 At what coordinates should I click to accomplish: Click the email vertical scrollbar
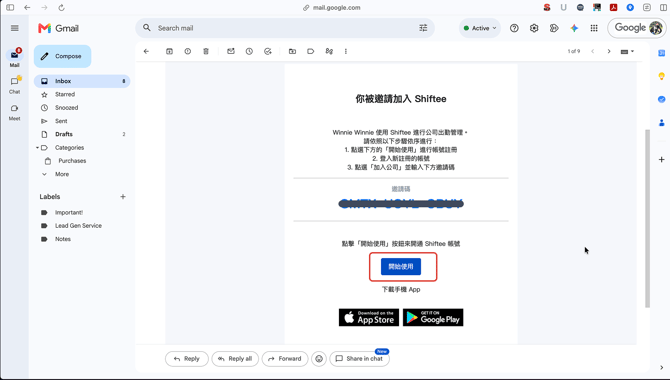(x=647, y=218)
